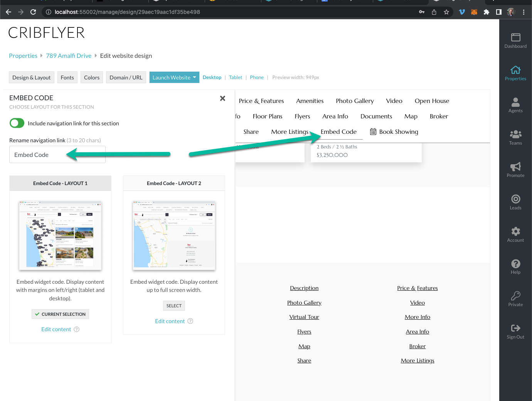The image size is (532, 401).
Task: Click help icon beside Layout 1 Edit content
Action: [76, 329]
